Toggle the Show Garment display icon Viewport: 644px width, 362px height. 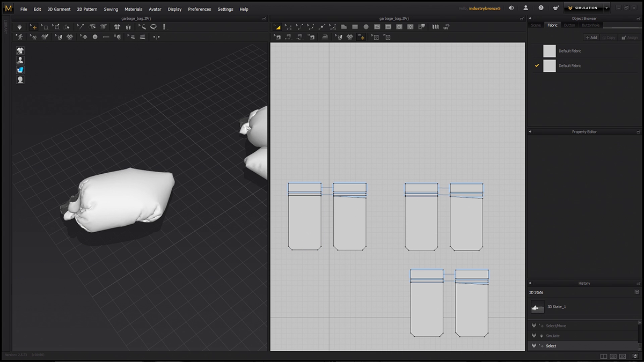point(20,50)
